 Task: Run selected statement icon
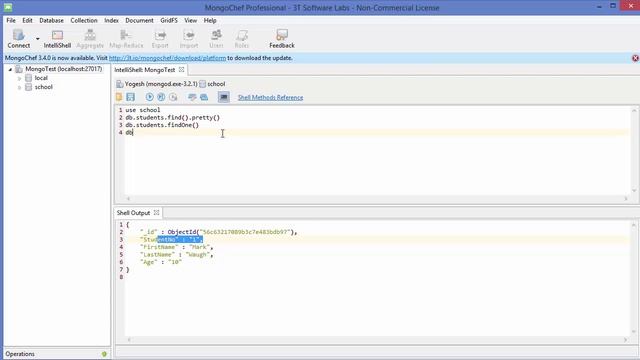161,97
